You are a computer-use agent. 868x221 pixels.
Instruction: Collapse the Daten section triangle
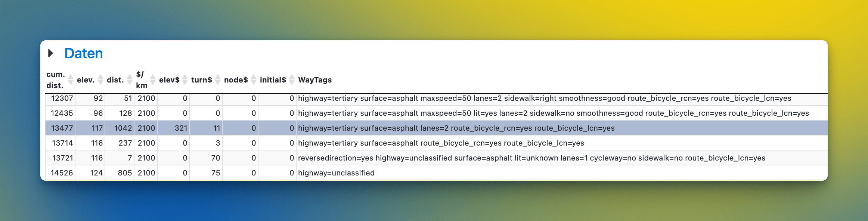point(51,53)
